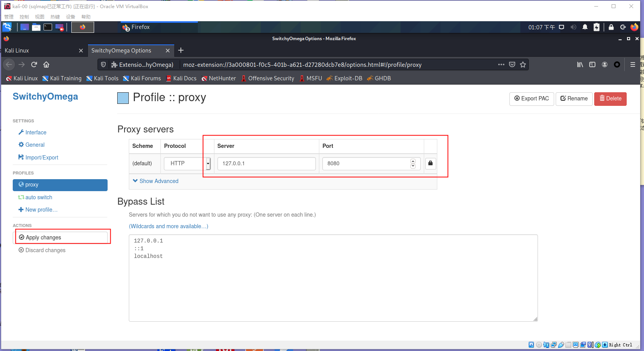Click inside the Bypass List text area
The height and width of the screenshot is (351, 644).
click(333, 278)
